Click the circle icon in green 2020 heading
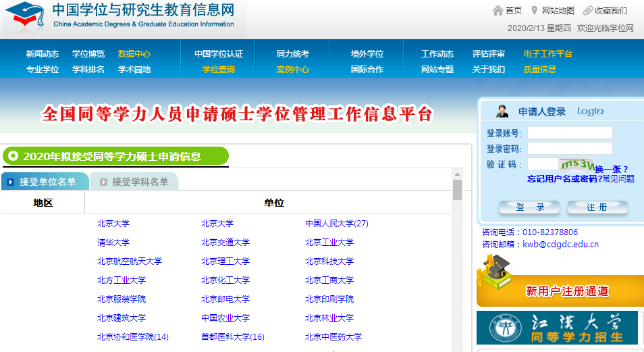The height and width of the screenshot is (352, 644). [13, 156]
